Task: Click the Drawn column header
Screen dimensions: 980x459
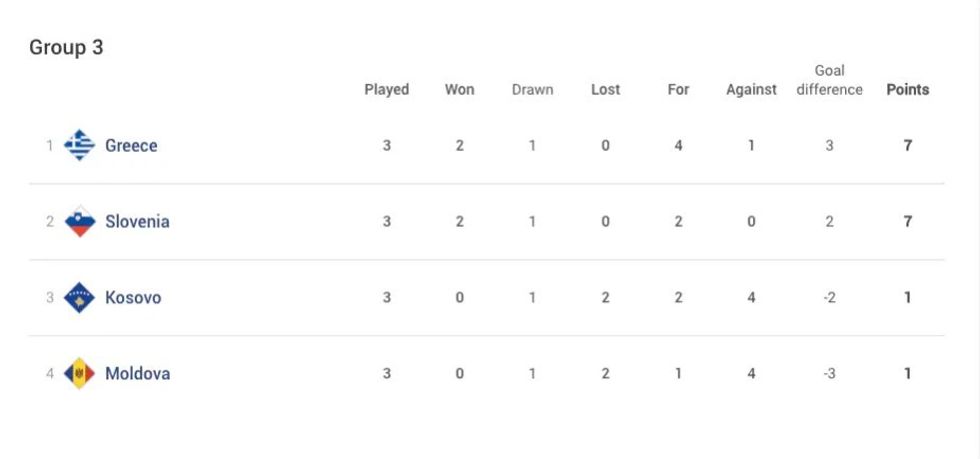Action: coord(532,90)
